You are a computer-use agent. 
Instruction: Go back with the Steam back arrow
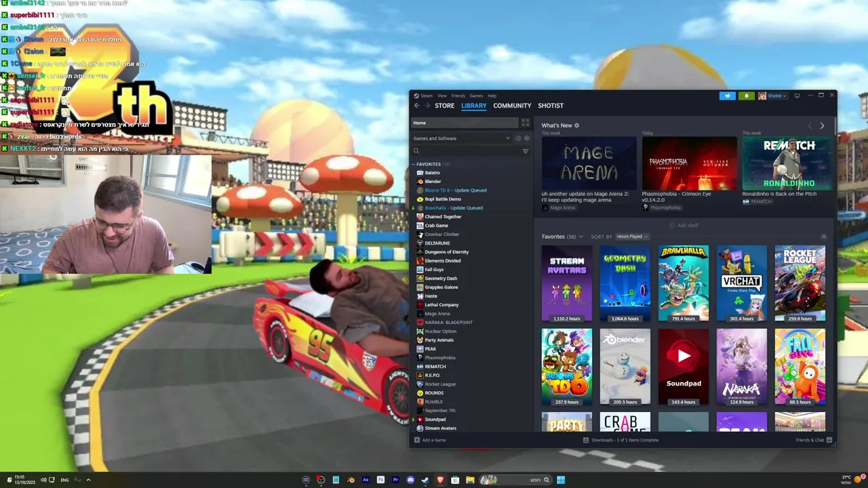pos(416,106)
